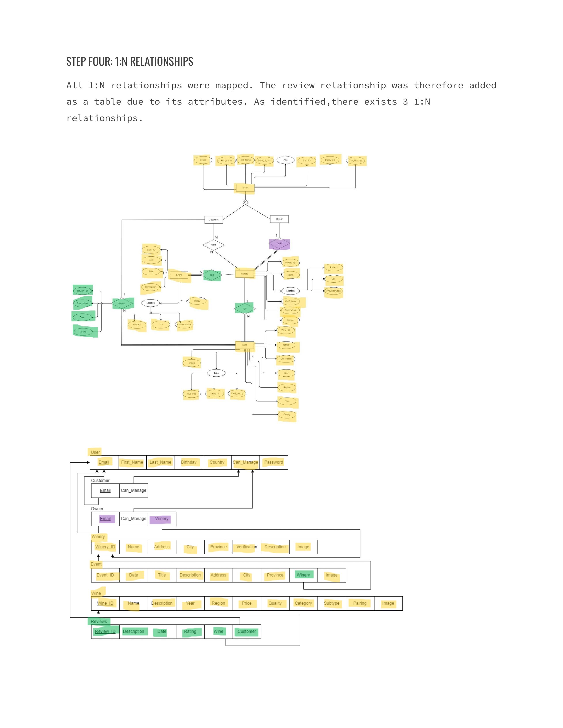The image size is (563, 728).
Task: Click the green 'has' relationship diamond
Action: click(x=244, y=309)
